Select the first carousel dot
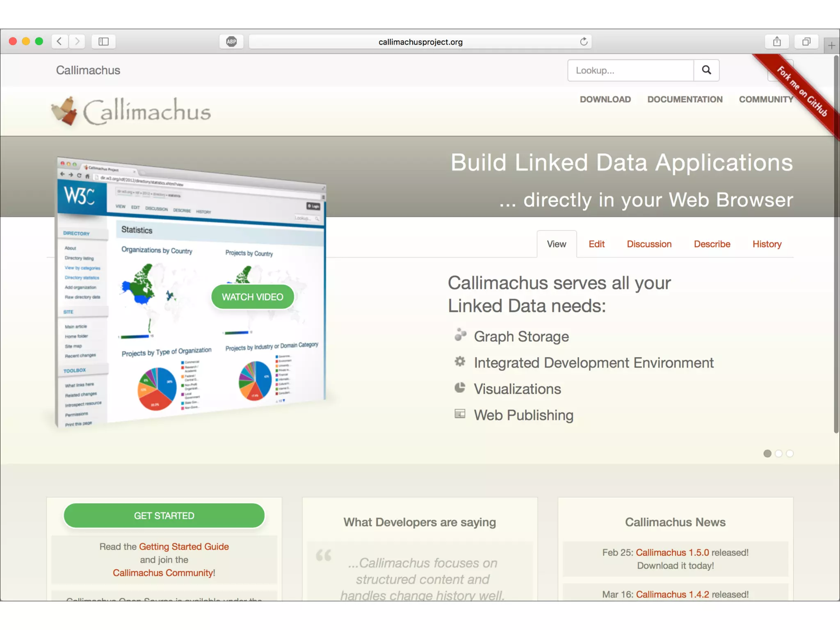This screenshot has width=840, height=630. point(767,454)
